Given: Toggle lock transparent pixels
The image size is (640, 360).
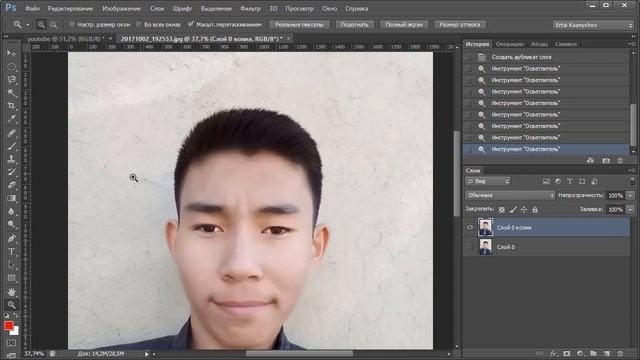Looking at the screenshot, I should (x=502, y=209).
